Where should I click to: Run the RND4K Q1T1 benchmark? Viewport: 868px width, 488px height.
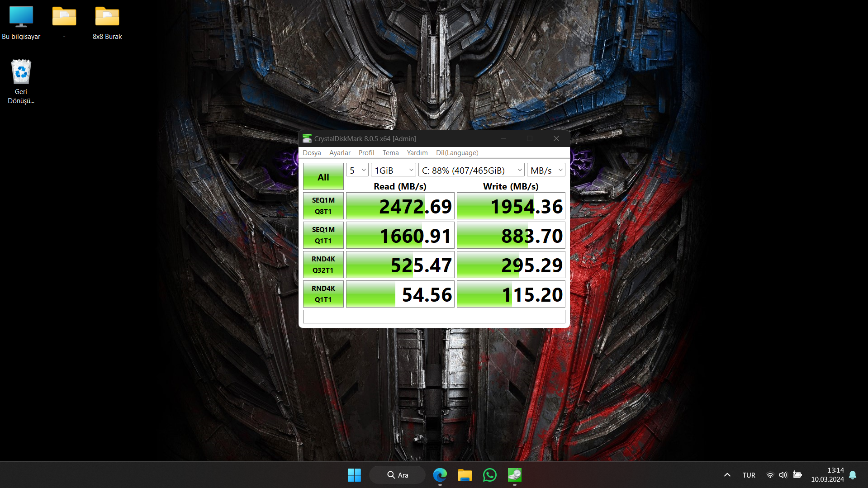pos(323,294)
